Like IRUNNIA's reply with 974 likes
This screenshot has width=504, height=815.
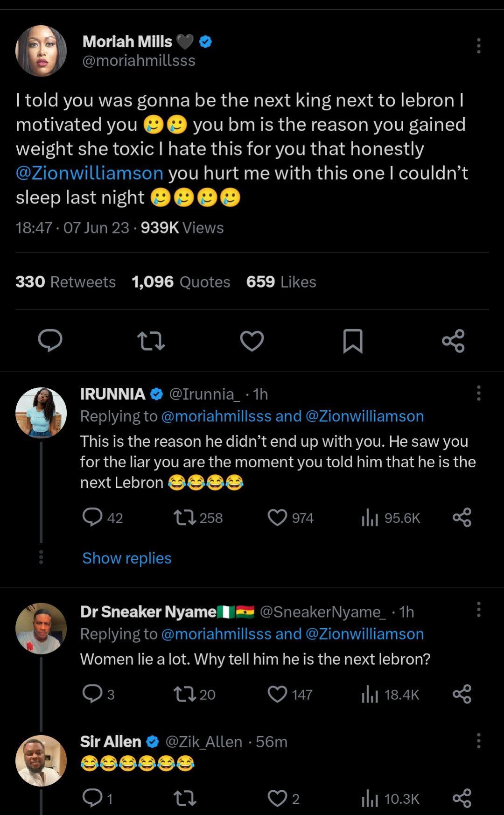coord(278,518)
